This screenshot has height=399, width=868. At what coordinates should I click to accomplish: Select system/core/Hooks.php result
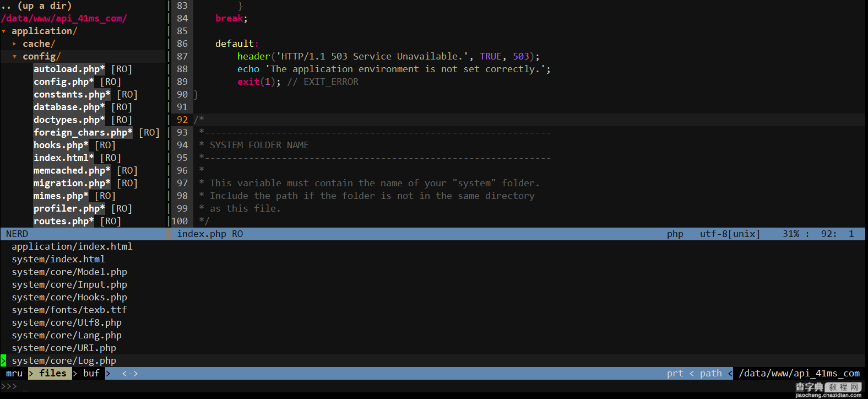point(69,298)
